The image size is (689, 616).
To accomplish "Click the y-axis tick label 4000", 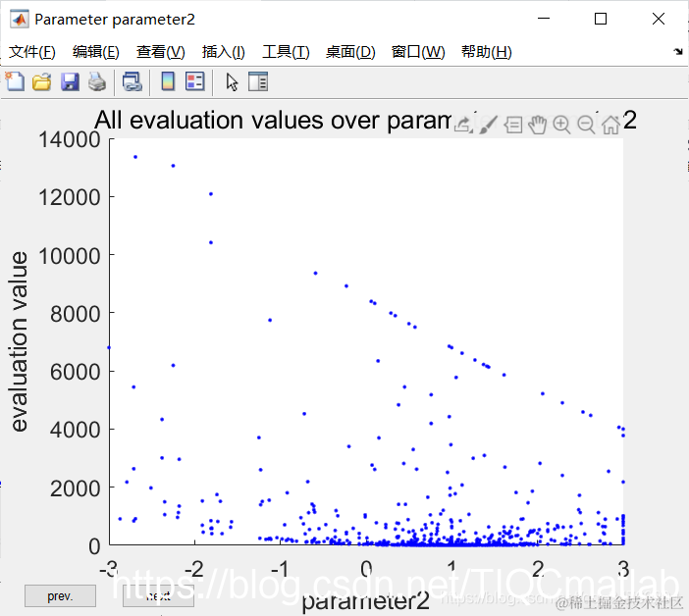I will point(76,430).
